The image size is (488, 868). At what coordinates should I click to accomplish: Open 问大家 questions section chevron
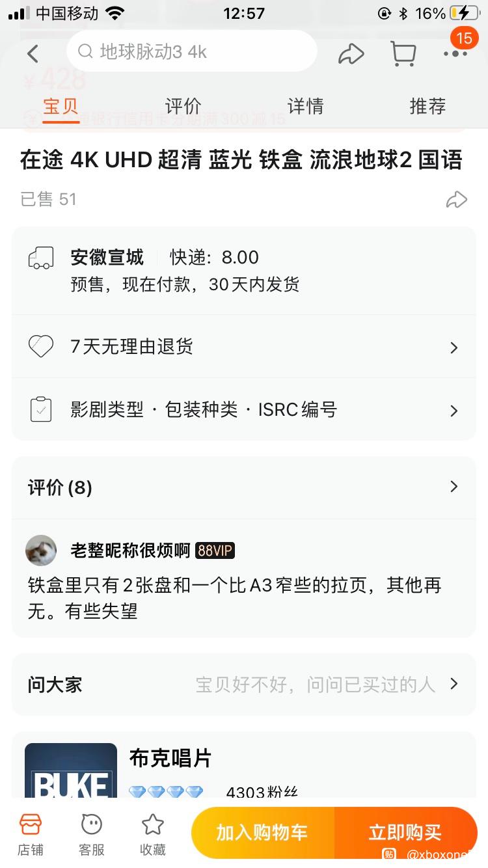(454, 684)
